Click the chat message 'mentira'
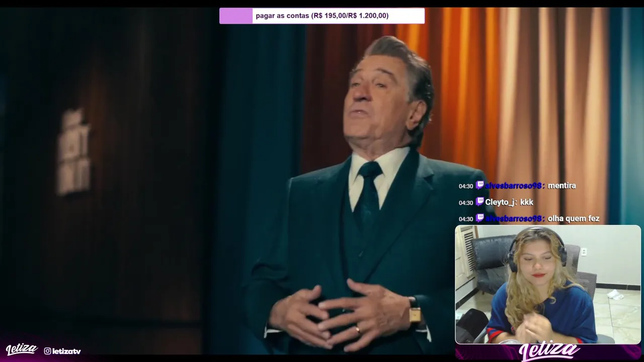Image resolution: width=644 pixels, height=362 pixels. pyautogui.click(x=561, y=186)
